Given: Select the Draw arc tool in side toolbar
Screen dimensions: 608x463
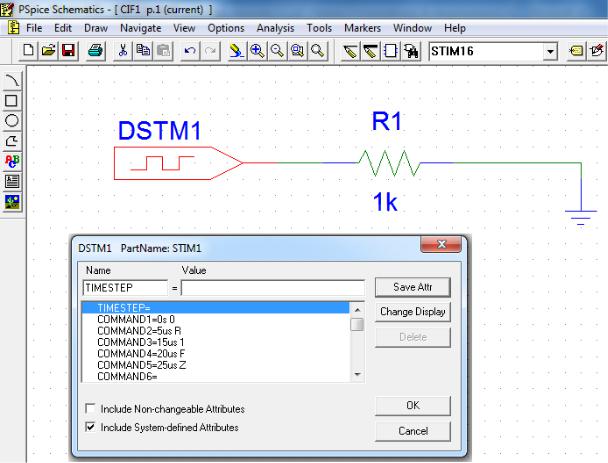Looking at the screenshot, I should (12, 80).
